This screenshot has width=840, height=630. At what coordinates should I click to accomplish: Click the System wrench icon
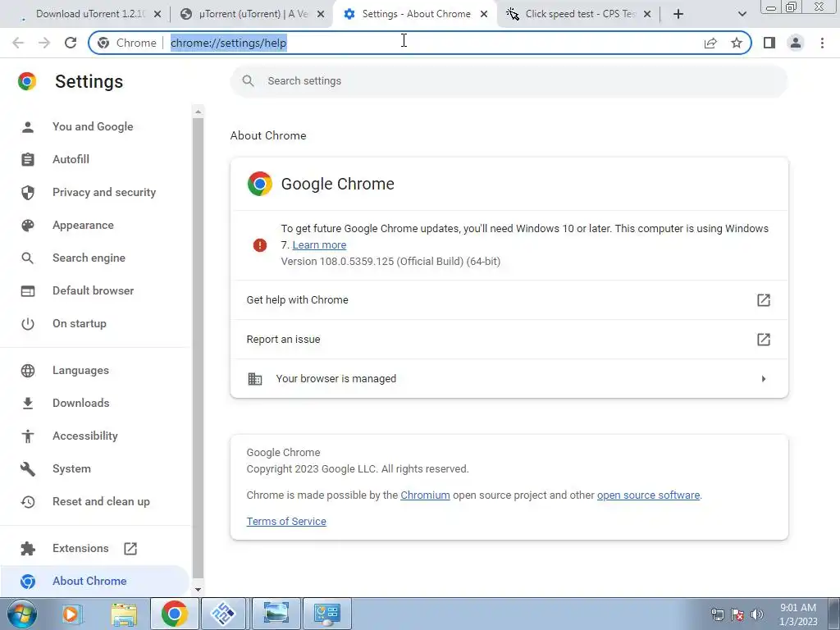tap(27, 468)
